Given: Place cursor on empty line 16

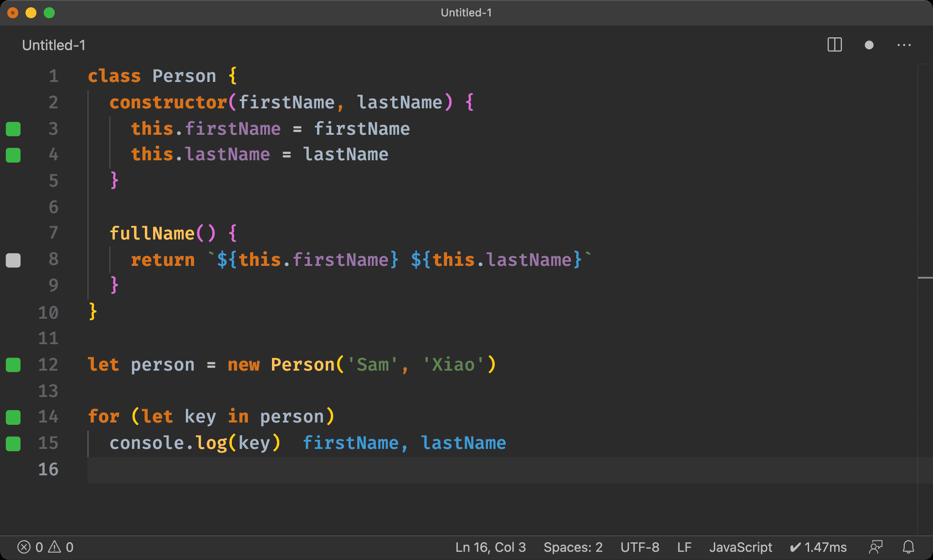Looking at the screenshot, I should [x=273, y=470].
